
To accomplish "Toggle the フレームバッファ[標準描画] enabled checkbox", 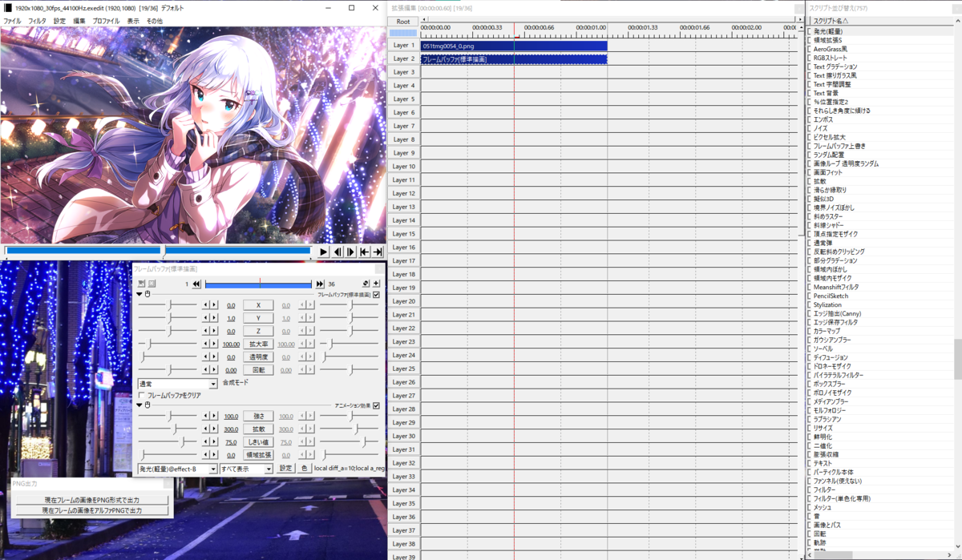I will click(x=376, y=295).
